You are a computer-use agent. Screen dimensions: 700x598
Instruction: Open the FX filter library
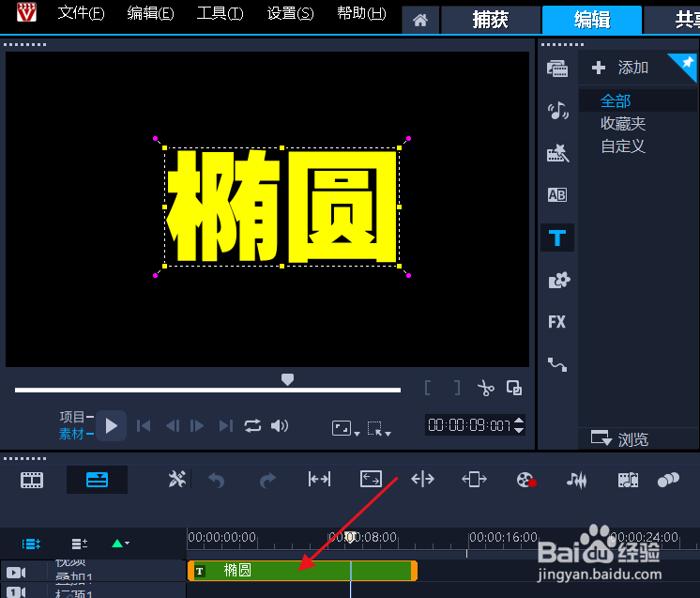(556, 322)
